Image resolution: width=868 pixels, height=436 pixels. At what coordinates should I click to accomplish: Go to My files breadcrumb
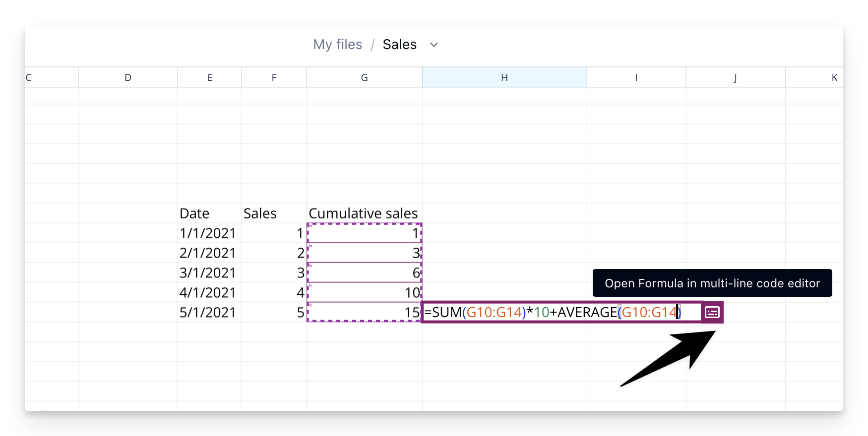point(337,45)
